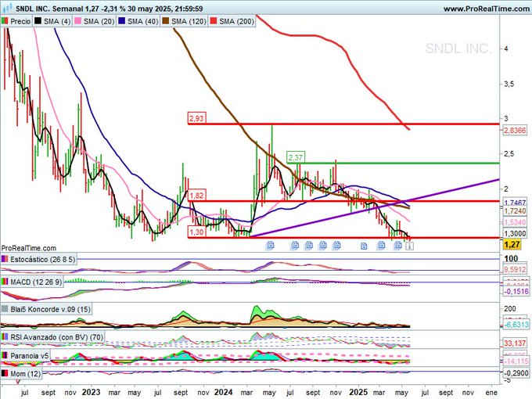Select the 1,82 horizontal line label
Image resolution: width=532 pixels, height=399 pixels.
click(197, 196)
